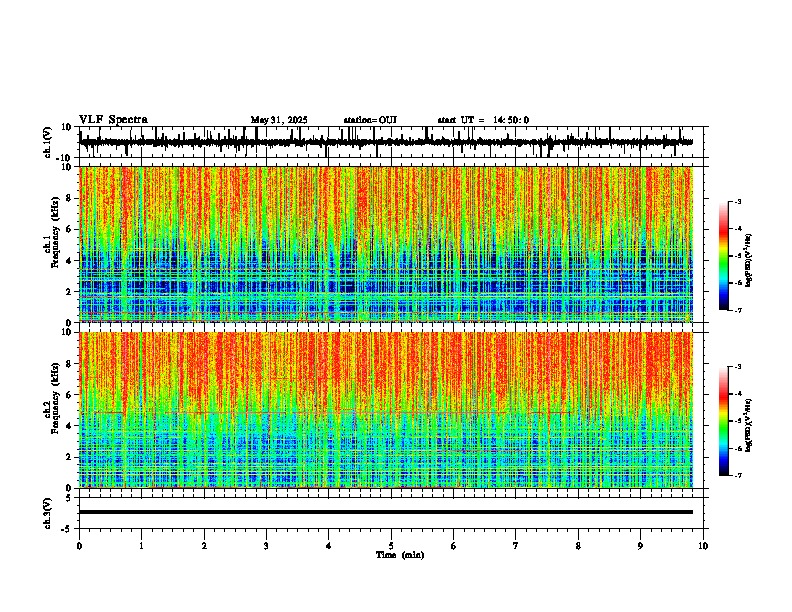Click the ch.3 flat voltage trace line
Screen dimensions: 792x612
tap(386, 512)
